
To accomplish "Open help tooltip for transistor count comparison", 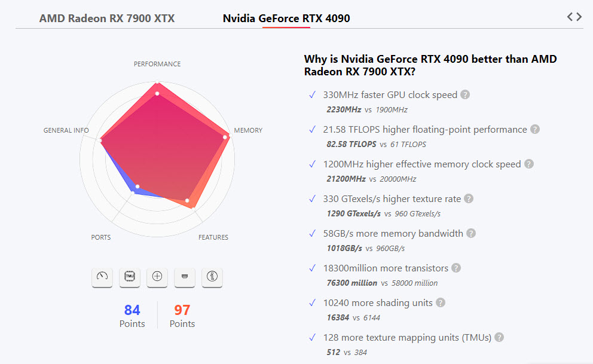I will (456, 268).
